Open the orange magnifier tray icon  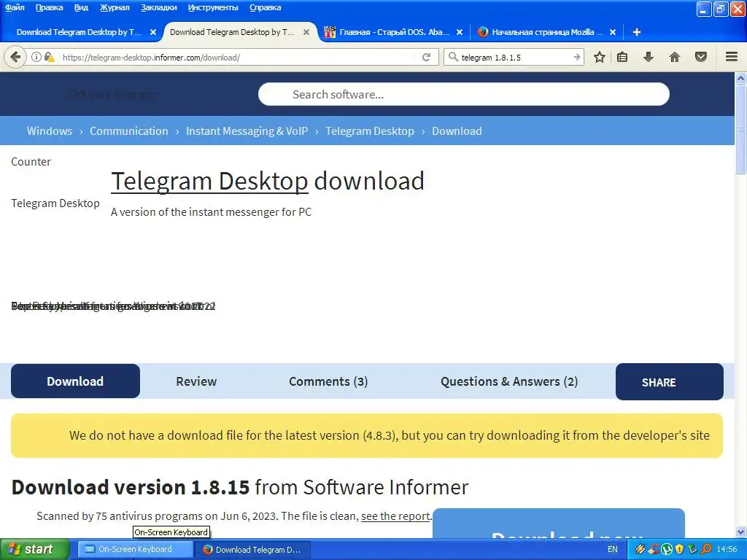[x=706, y=550]
